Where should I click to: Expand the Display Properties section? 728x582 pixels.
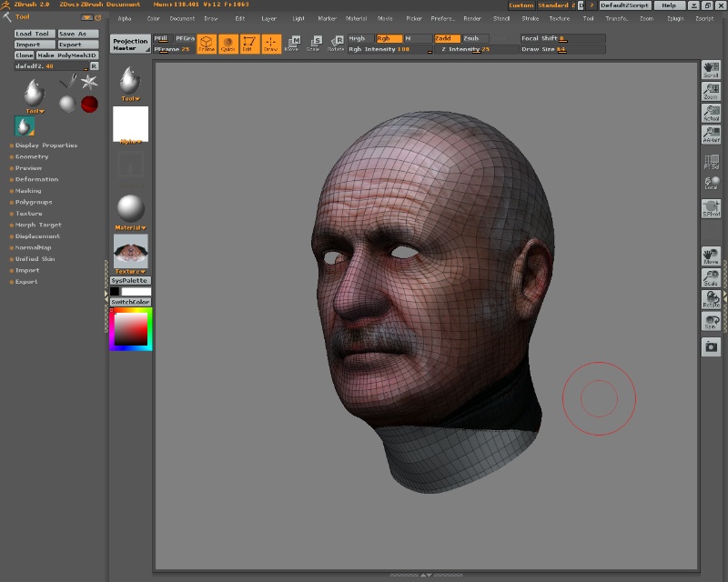tap(46, 145)
